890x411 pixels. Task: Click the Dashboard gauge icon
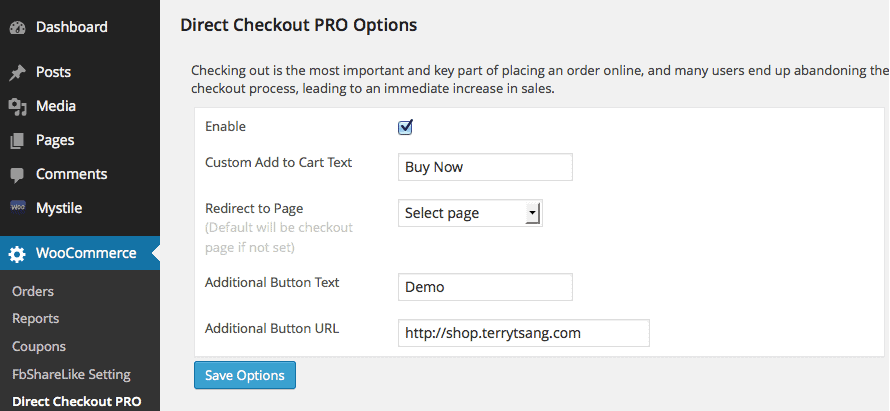coord(18,27)
